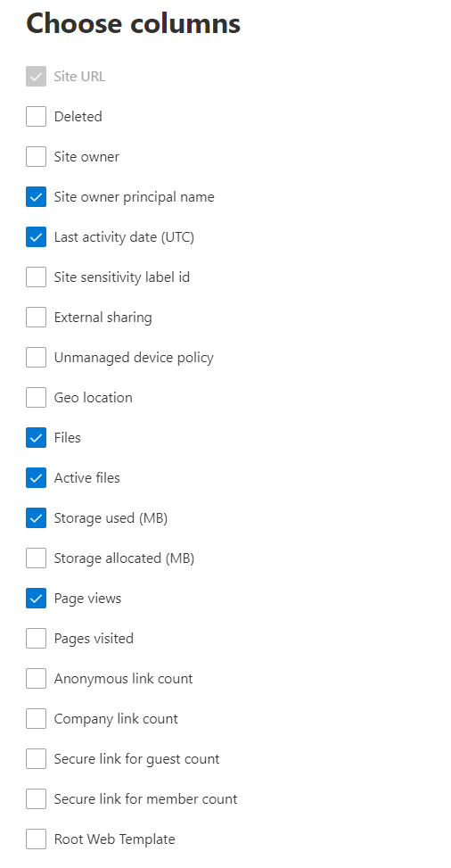Image resolution: width=451 pixels, height=868 pixels.
Task: Tick the Site sensitivity label id checkbox
Action: pyautogui.click(x=36, y=277)
